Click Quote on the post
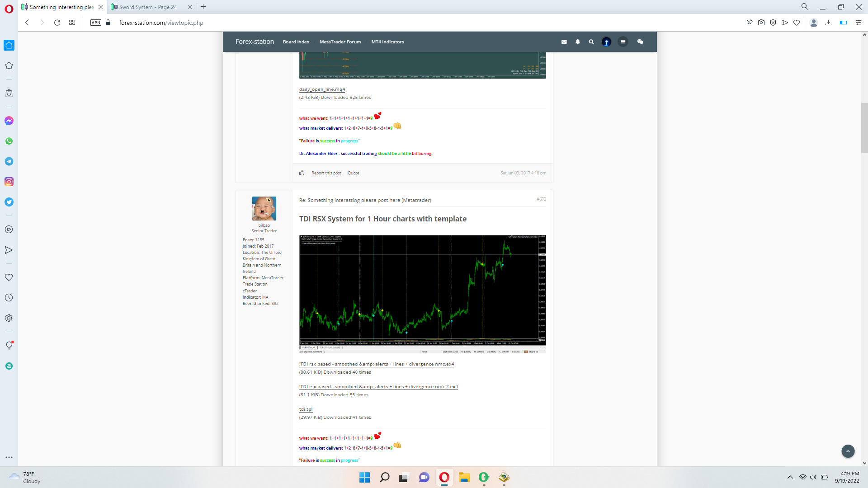868x488 pixels. pyautogui.click(x=353, y=173)
